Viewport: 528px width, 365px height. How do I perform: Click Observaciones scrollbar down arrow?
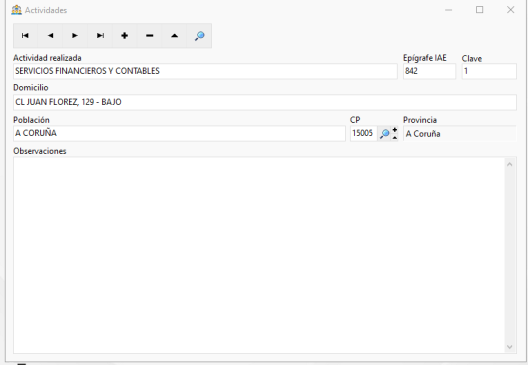[509, 347]
